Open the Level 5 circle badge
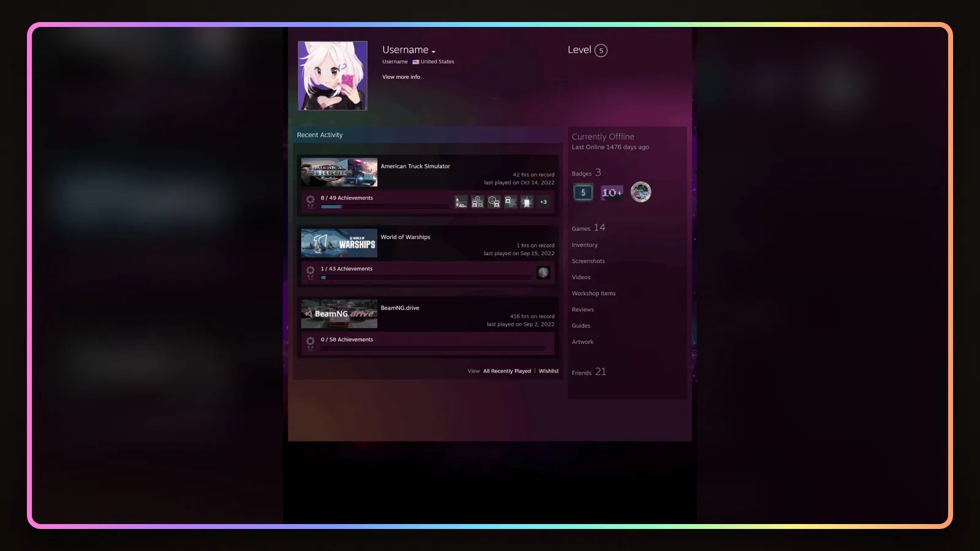This screenshot has width=980, height=551. click(x=601, y=50)
